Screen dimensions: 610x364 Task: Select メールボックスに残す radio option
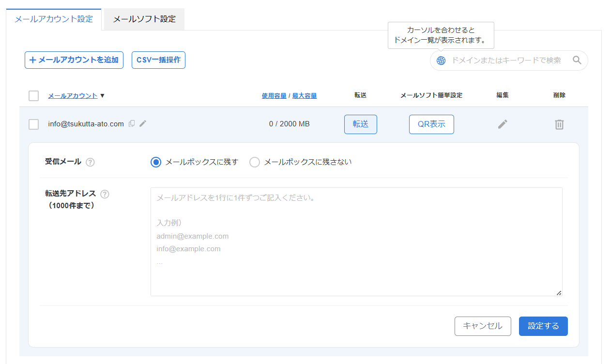(155, 162)
